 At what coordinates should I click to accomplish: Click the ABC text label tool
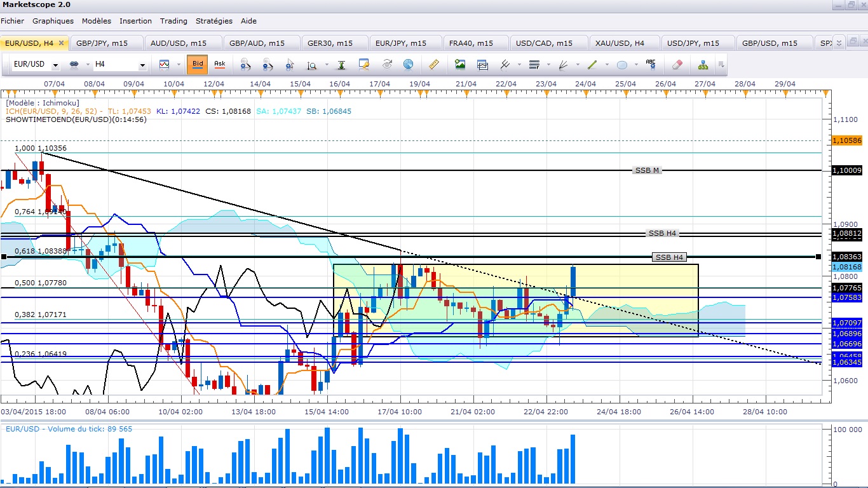tap(651, 65)
